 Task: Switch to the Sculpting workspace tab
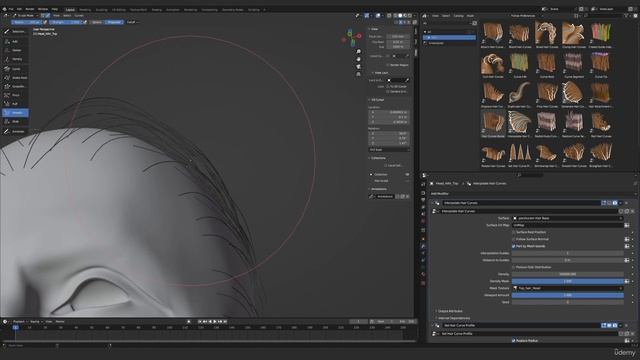coord(102,9)
